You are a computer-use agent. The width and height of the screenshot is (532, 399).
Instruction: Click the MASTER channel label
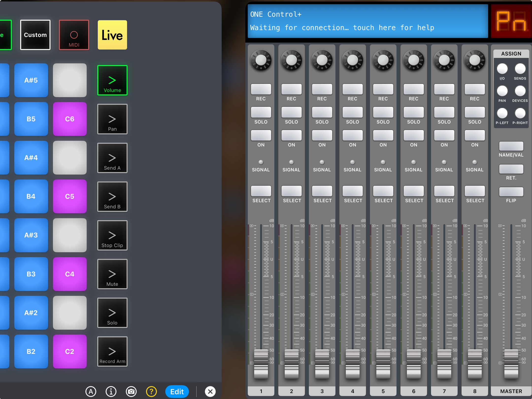pos(511,391)
